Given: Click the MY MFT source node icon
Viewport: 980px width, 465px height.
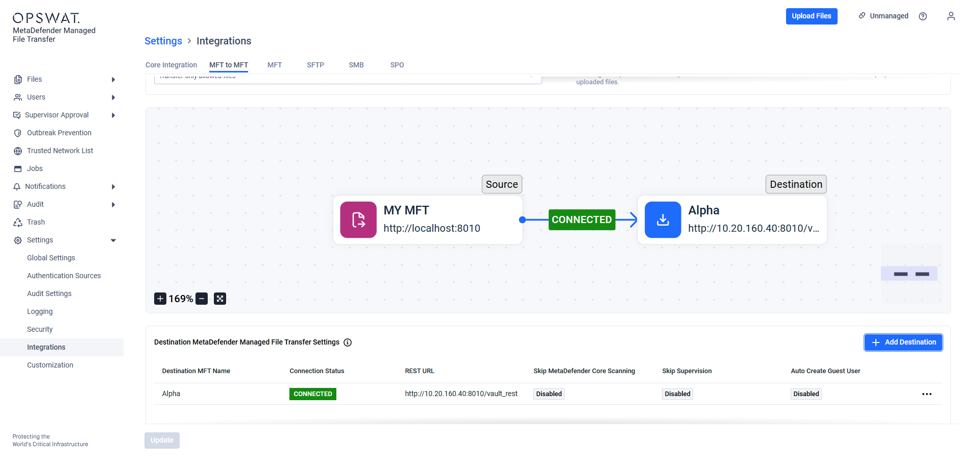Looking at the screenshot, I should pos(358,220).
